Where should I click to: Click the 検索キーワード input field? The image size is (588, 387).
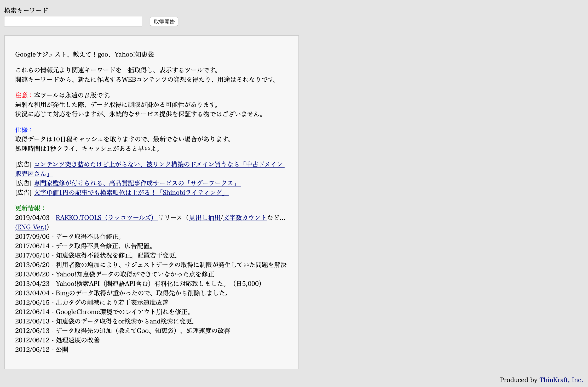[x=73, y=21]
